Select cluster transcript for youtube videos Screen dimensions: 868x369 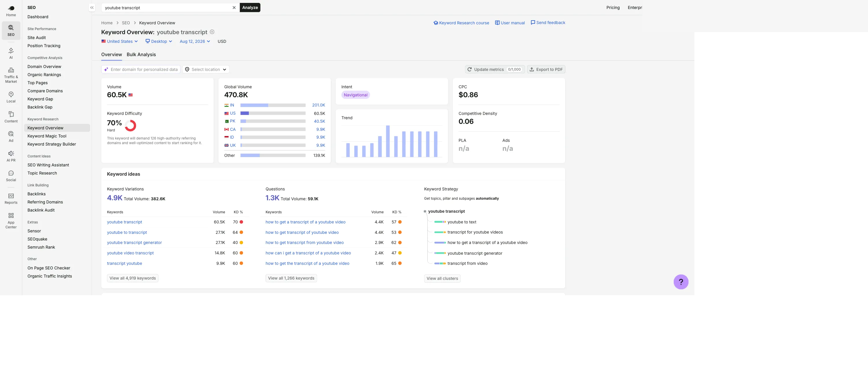pos(475,232)
